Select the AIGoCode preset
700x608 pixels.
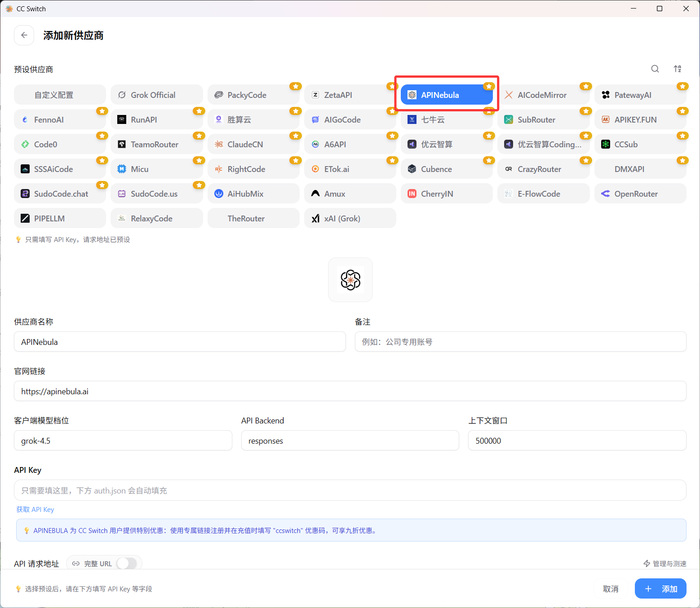click(350, 119)
